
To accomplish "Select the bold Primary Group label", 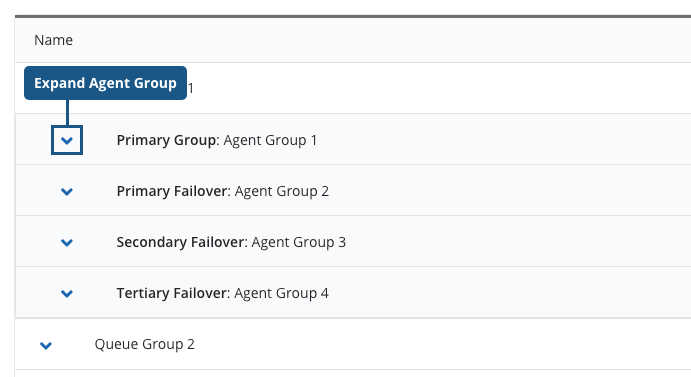I will 166,140.
